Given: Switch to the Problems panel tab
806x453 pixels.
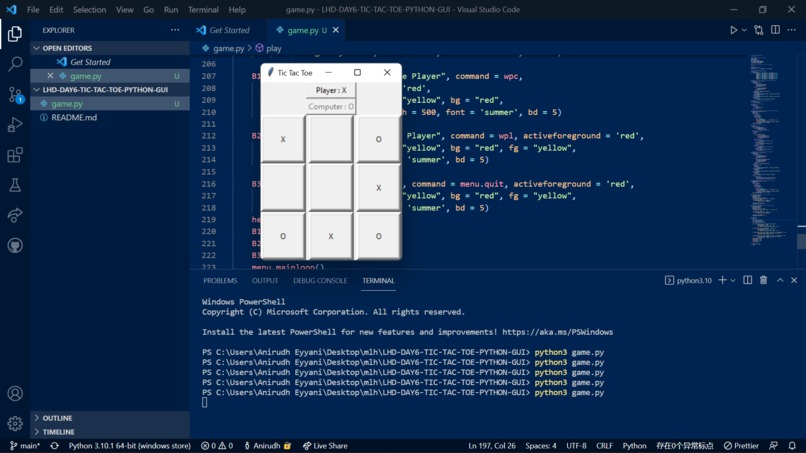Looking at the screenshot, I should (220, 281).
